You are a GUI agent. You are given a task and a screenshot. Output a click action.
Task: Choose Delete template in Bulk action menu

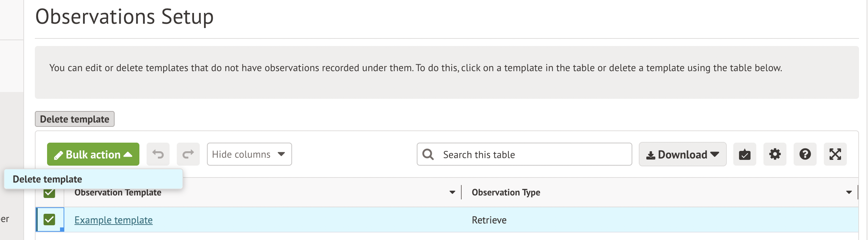tap(47, 179)
